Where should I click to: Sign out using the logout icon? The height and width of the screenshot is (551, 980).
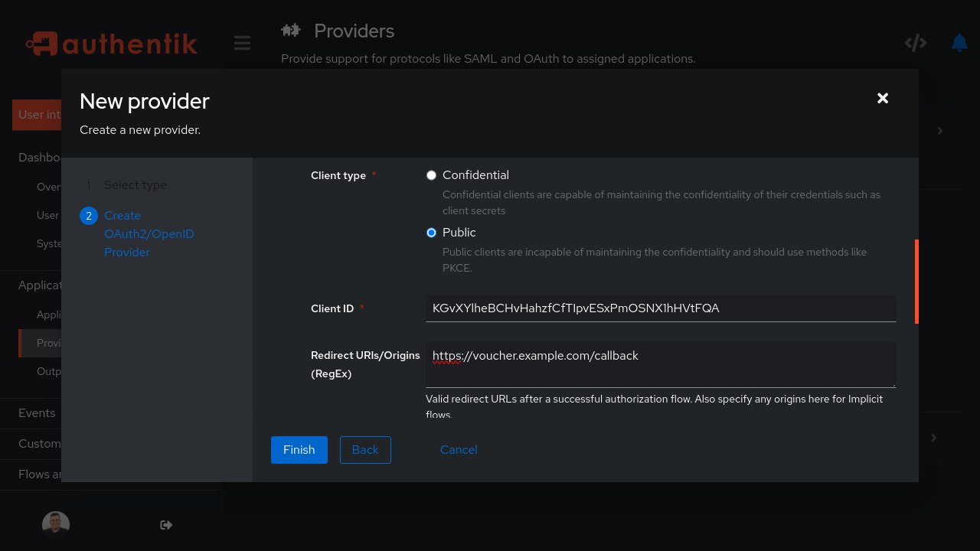click(x=165, y=524)
